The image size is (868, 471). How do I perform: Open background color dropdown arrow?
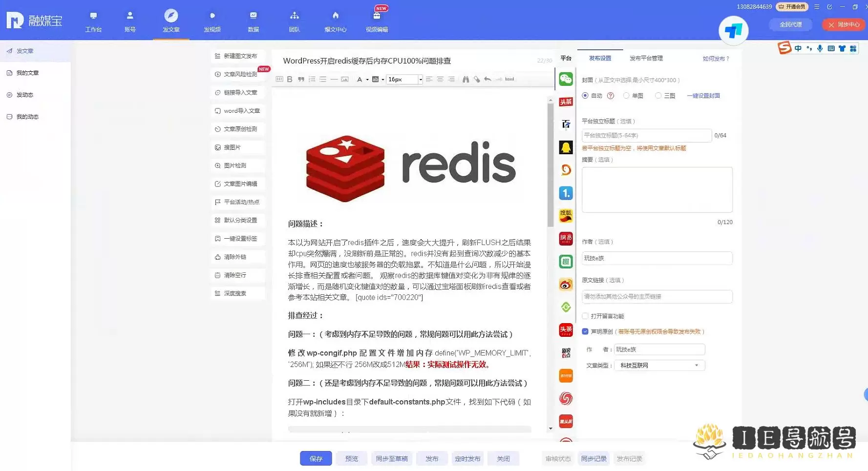pyautogui.click(x=383, y=80)
